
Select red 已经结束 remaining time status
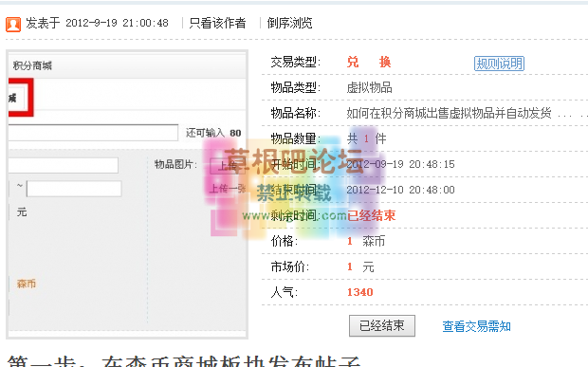(x=371, y=215)
